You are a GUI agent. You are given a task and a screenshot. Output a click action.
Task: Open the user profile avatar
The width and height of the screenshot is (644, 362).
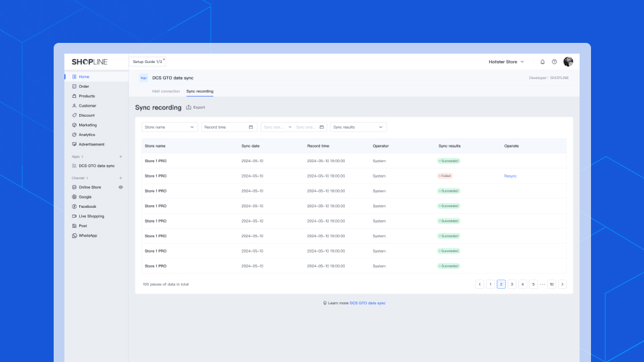(568, 62)
